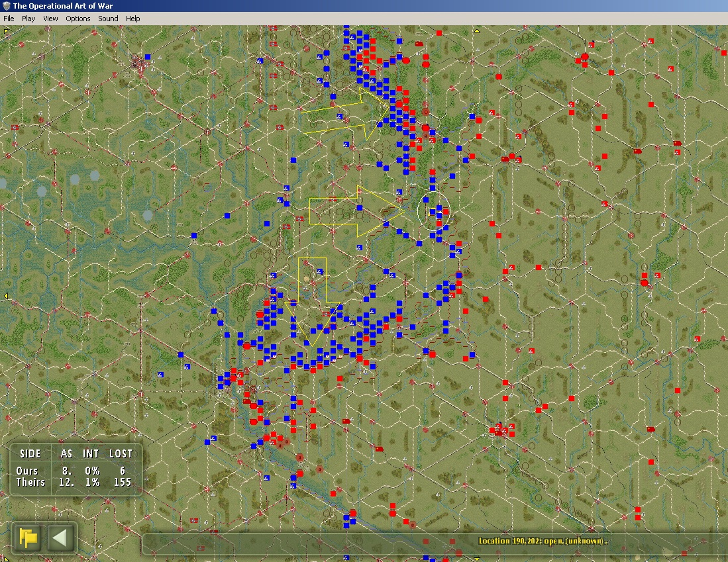The height and width of the screenshot is (562, 728).
Task: Click the bottom-left corner map scroll arrow
Action: click(5, 558)
